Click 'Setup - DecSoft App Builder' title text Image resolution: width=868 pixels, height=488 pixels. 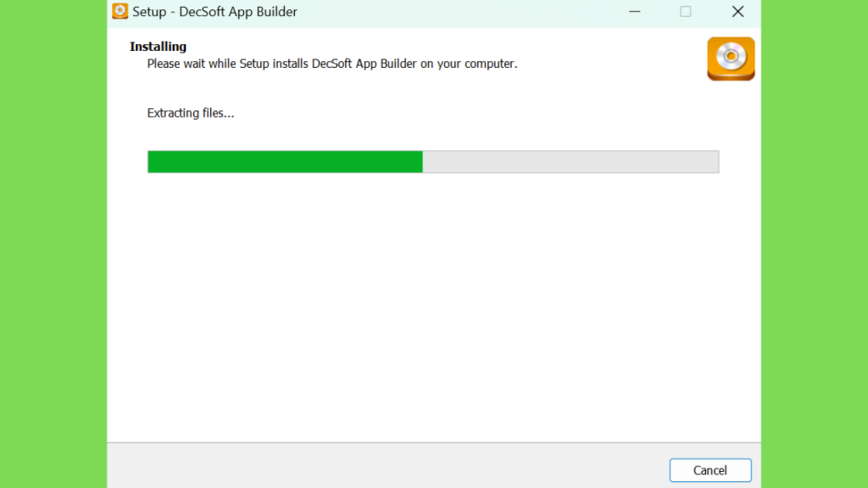point(214,12)
